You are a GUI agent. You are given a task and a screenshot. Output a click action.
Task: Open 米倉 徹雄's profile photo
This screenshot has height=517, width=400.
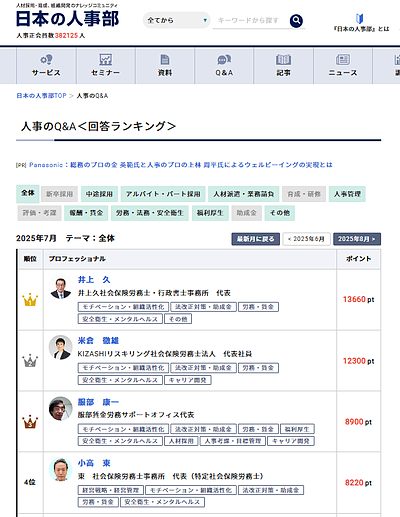coord(61,347)
